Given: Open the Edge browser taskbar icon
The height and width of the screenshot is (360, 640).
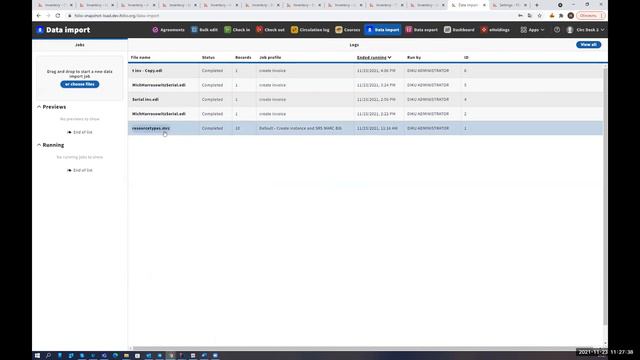Looking at the screenshot, I should click(115, 356).
